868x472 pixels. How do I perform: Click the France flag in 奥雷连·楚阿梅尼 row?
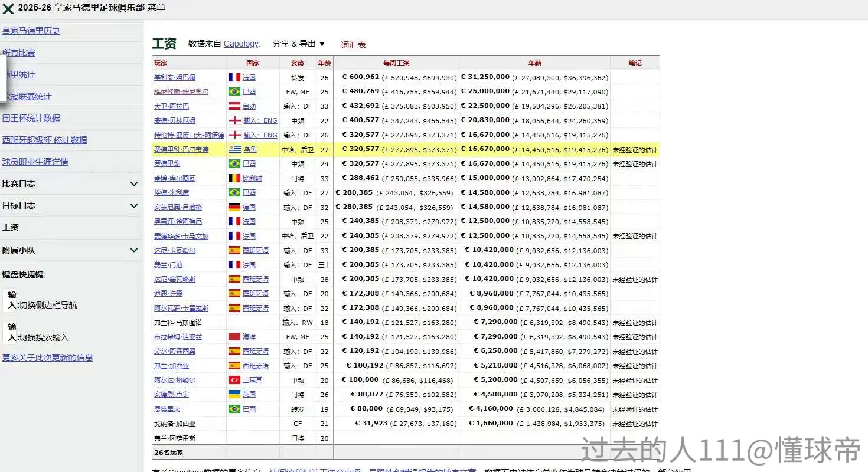click(234, 221)
